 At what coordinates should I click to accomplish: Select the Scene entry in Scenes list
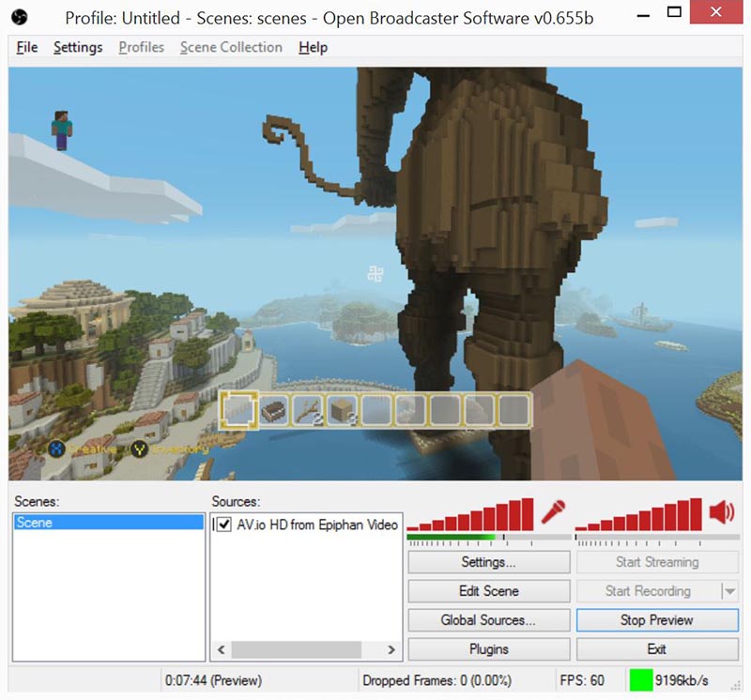click(x=109, y=522)
